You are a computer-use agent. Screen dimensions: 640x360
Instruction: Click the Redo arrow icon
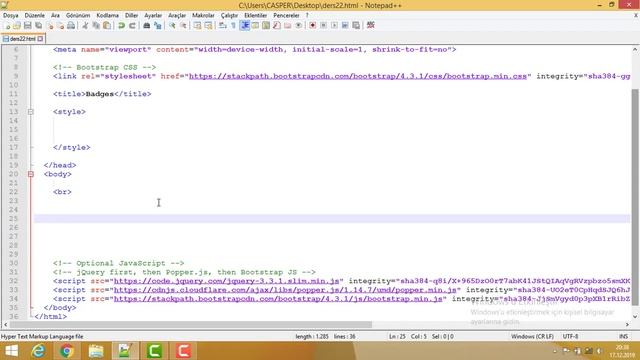click(132, 25)
